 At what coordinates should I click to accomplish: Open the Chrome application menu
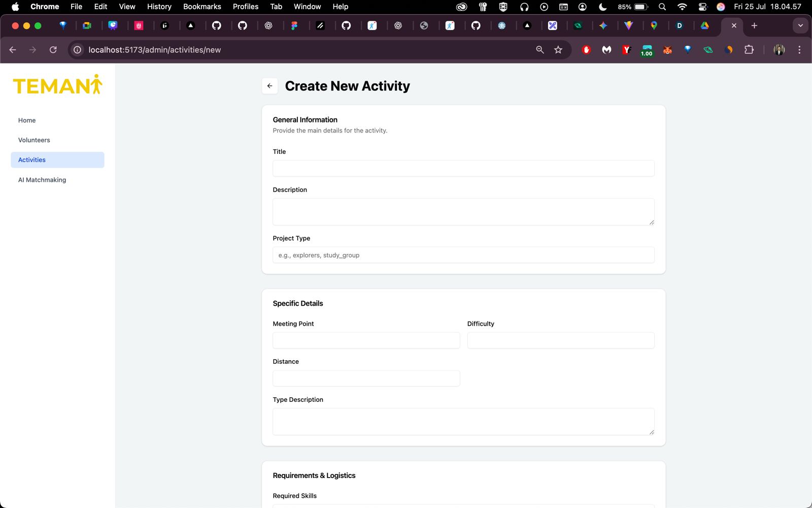coord(45,7)
